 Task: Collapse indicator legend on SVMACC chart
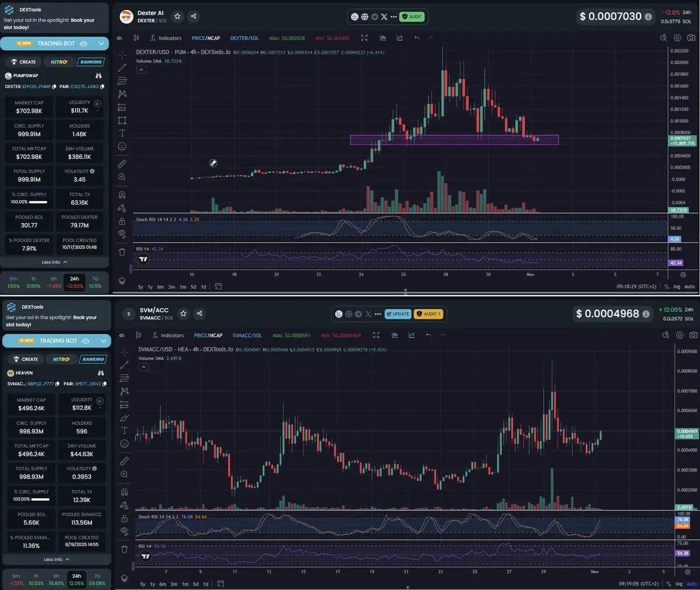(143, 366)
